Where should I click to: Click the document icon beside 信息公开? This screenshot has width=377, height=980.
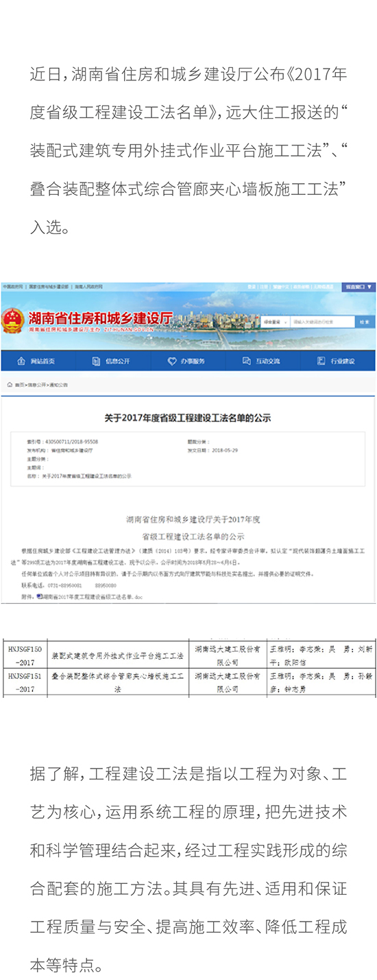(97, 360)
